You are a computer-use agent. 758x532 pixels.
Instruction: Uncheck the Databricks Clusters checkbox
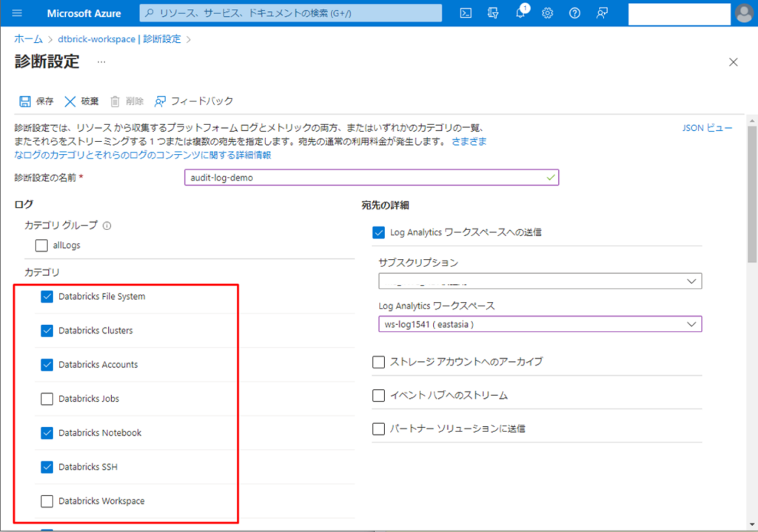[x=47, y=331]
